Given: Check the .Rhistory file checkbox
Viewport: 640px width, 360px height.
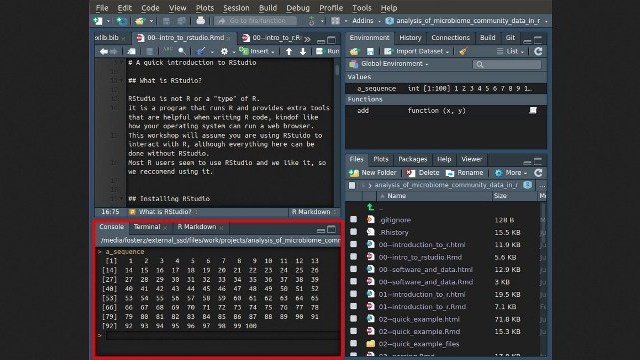Looking at the screenshot, I should click(x=353, y=232).
